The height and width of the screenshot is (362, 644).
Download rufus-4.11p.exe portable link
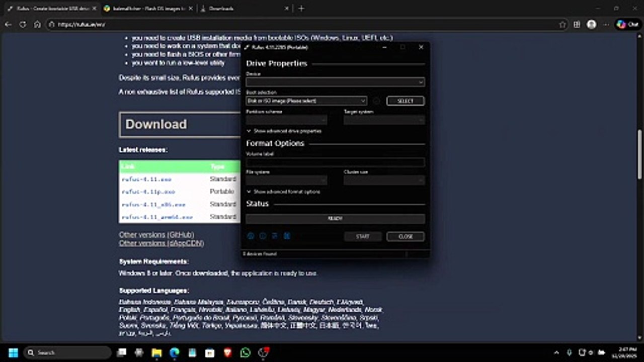coord(148,192)
